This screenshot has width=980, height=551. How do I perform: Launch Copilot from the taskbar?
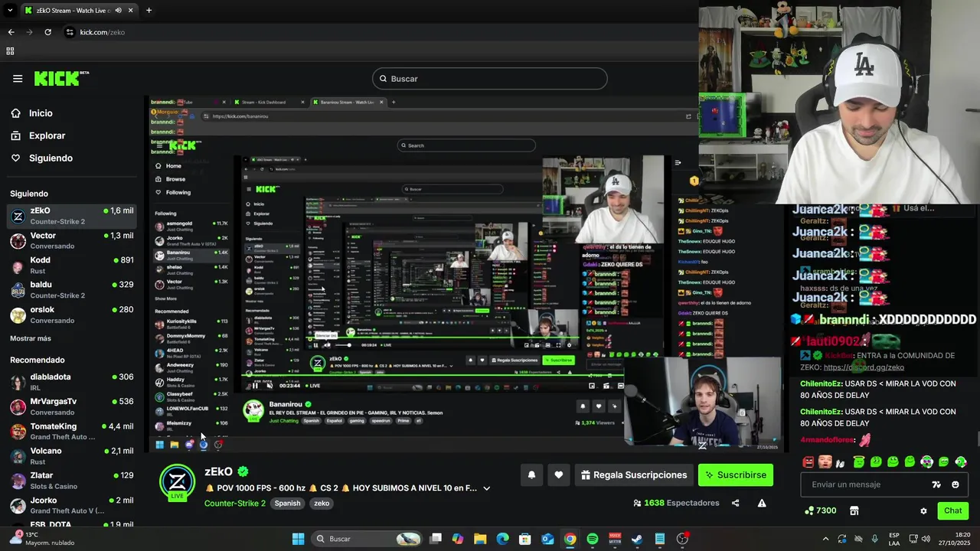(x=458, y=539)
